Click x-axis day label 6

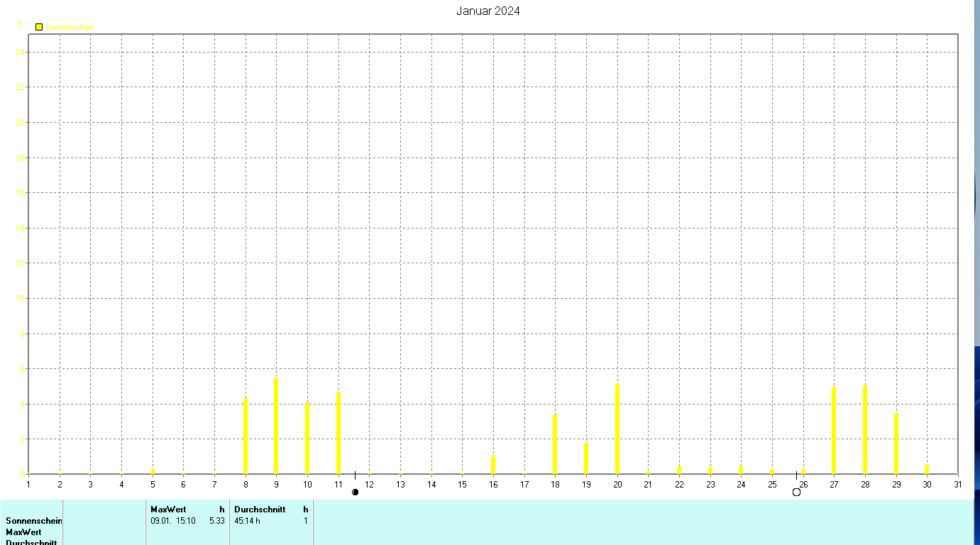pyautogui.click(x=184, y=485)
